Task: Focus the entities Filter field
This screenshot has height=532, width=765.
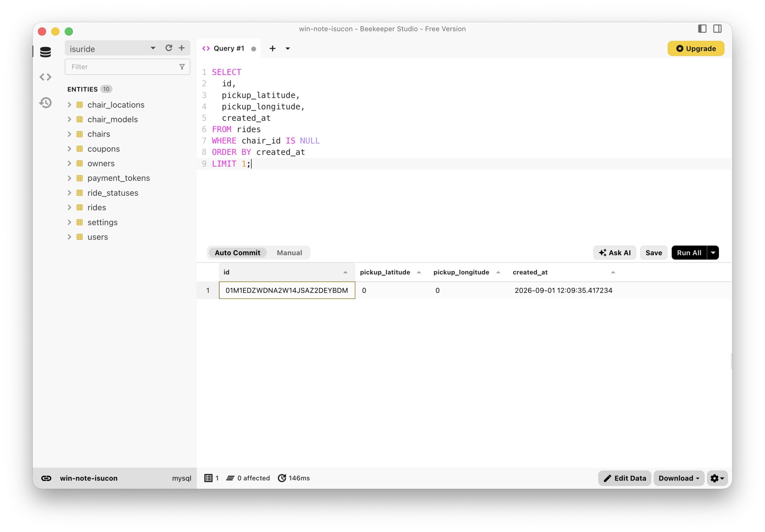Action: pos(127,67)
